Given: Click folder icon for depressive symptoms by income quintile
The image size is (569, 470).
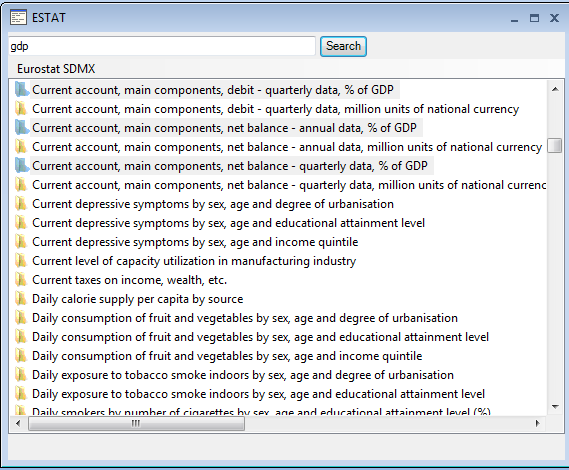Looking at the screenshot, I should pos(21,242).
